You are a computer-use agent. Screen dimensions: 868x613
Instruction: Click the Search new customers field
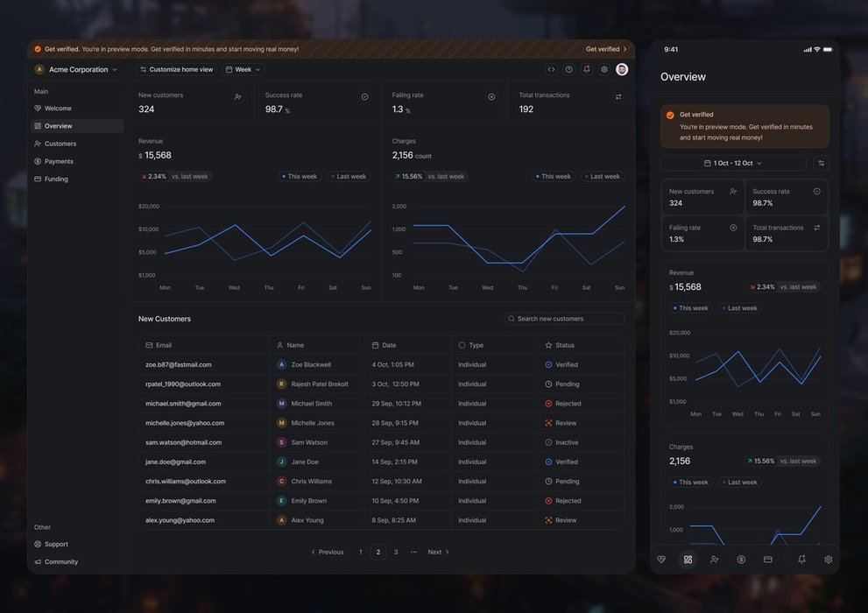point(565,319)
